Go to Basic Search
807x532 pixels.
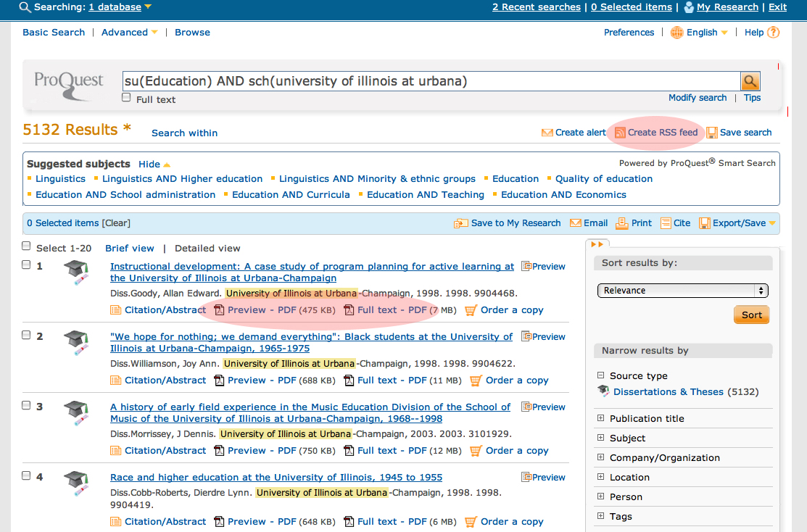[x=54, y=33]
